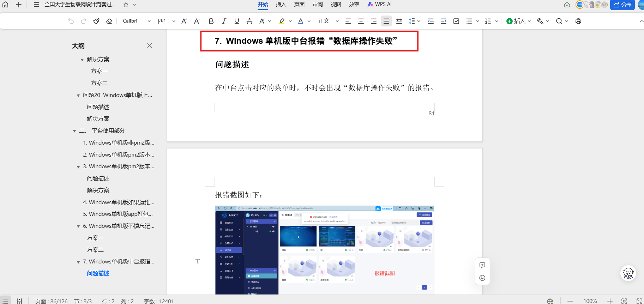Click the Bold formatting icon
Viewport: 644px width, 304px height.
pyautogui.click(x=211, y=21)
